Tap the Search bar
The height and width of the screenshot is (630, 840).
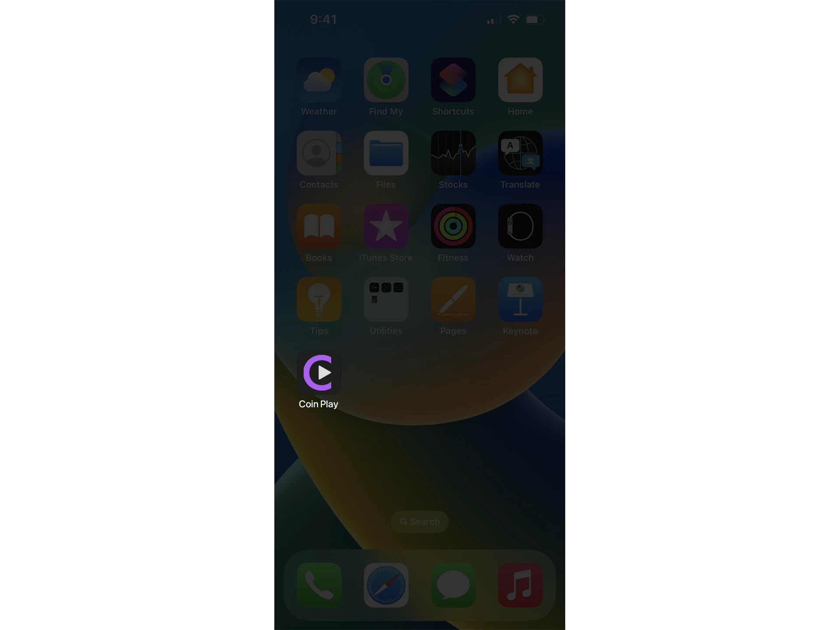(x=420, y=521)
